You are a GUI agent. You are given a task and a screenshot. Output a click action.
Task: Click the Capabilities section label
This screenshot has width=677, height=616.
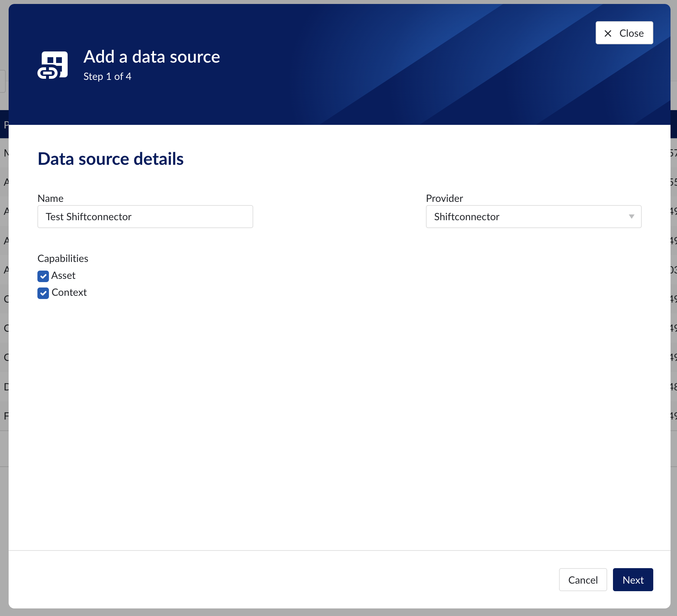pos(63,258)
